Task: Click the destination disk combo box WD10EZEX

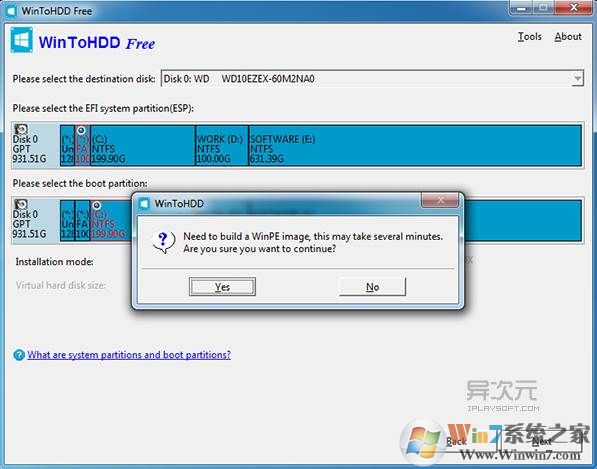Action: tap(372, 79)
